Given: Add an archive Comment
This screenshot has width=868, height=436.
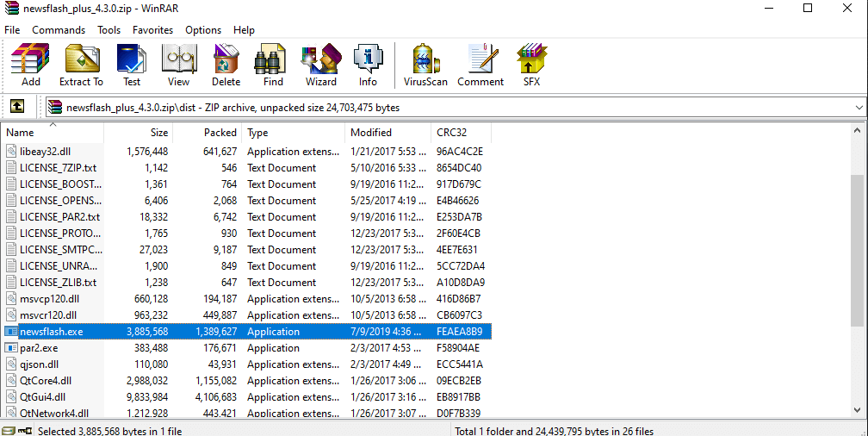Looking at the screenshot, I should [x=480, y=65].
